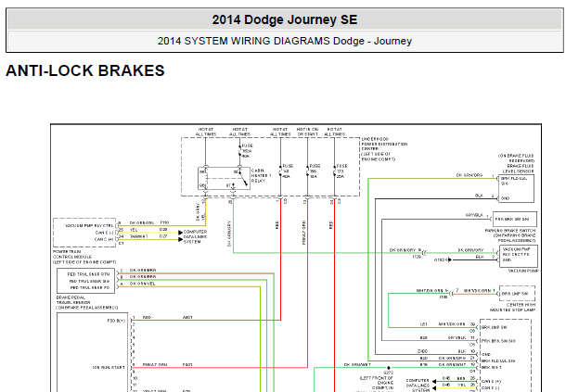This screenshot has width=566, height=392.
Task: Click the 'FUSE 173 20A' label
Action: click(x=341, y=171)
